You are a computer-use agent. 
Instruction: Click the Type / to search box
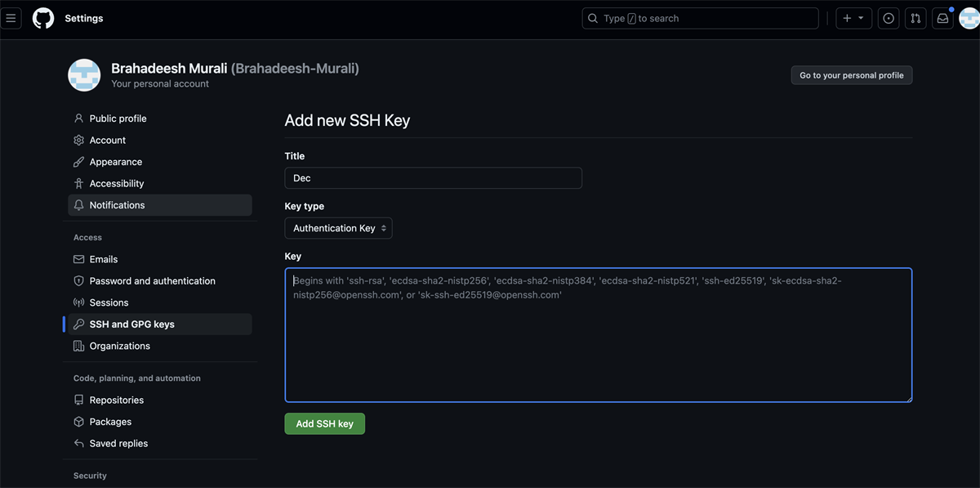coord(700,18)
